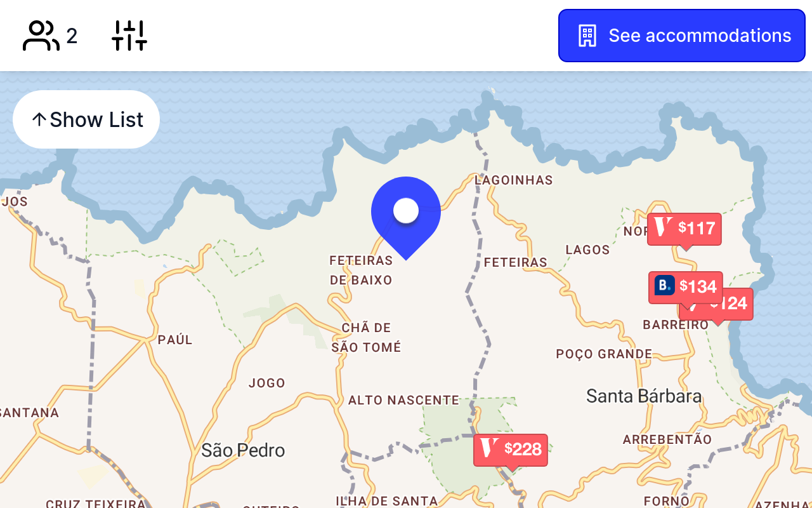Click the Alto Nascente place label
The width and height of the screenshot is (812, 508).
[403, 400]
